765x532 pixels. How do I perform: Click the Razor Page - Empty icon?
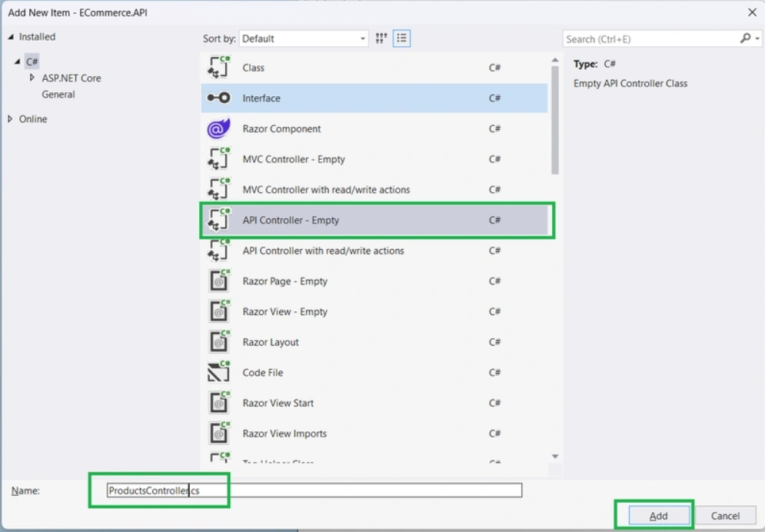click(x=218, y=281)
